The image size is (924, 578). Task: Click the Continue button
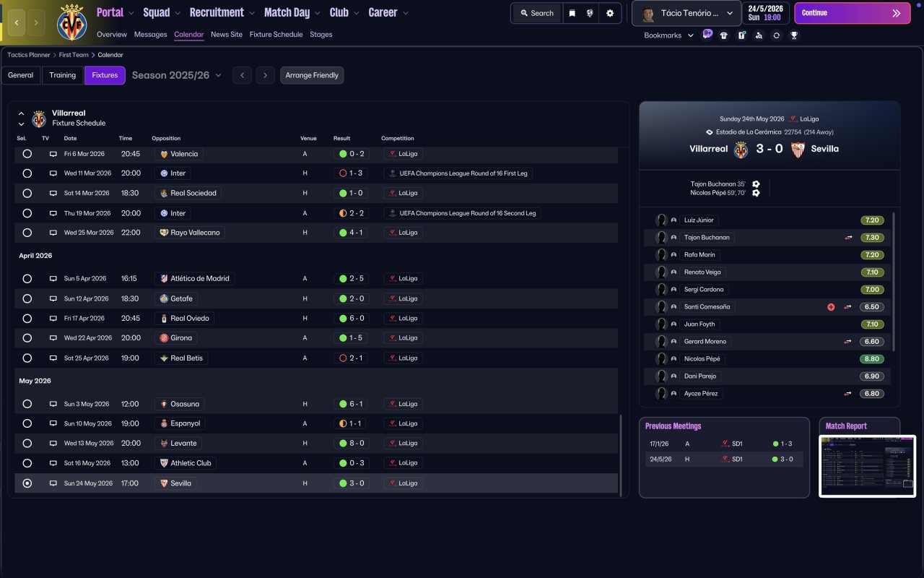pos(853,13)
